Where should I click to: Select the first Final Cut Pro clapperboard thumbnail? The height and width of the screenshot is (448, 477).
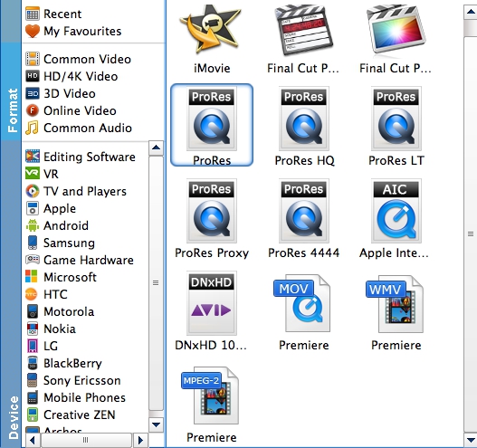[303, 30]
